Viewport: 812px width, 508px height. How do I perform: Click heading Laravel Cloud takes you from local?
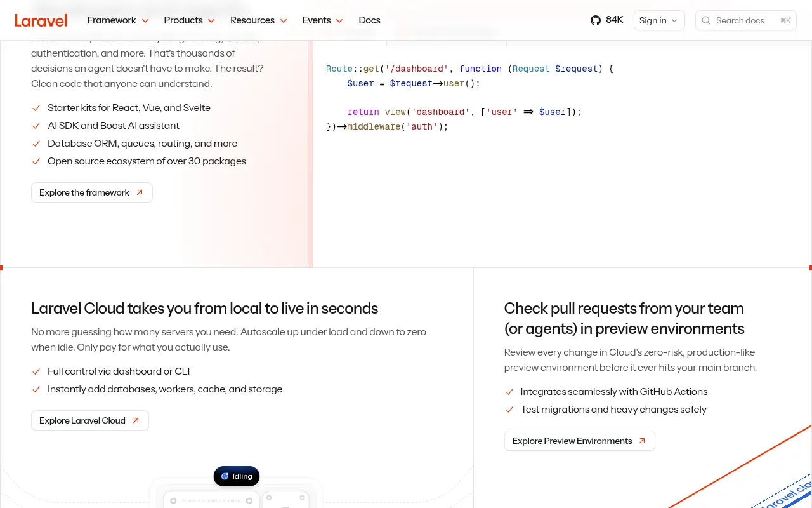[x=205, y=309]
